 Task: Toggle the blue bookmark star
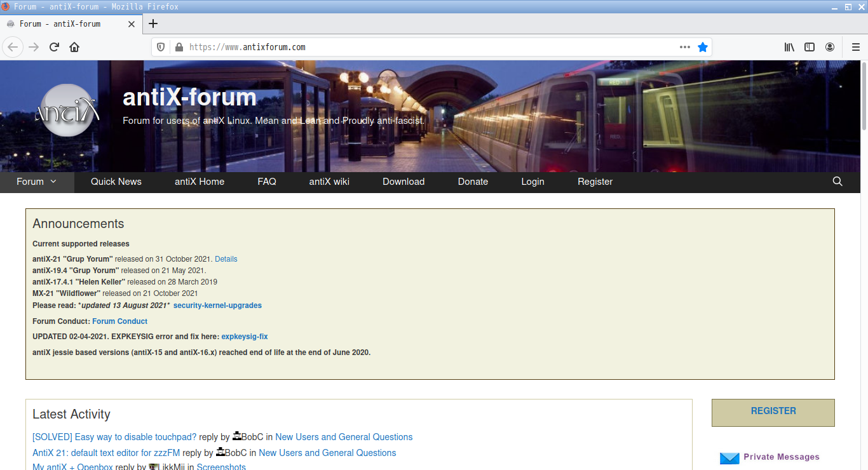pyautogui.click(x=703, y=47)
